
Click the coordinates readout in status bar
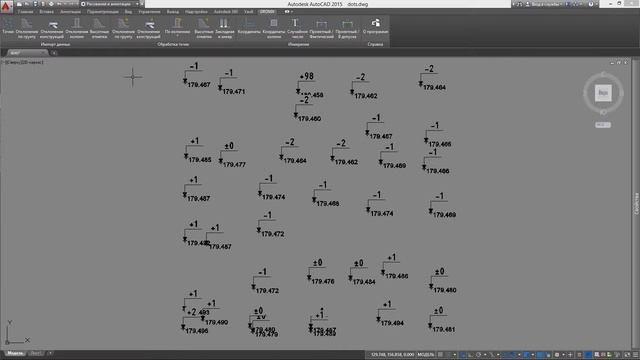click(x=392, y=355)
